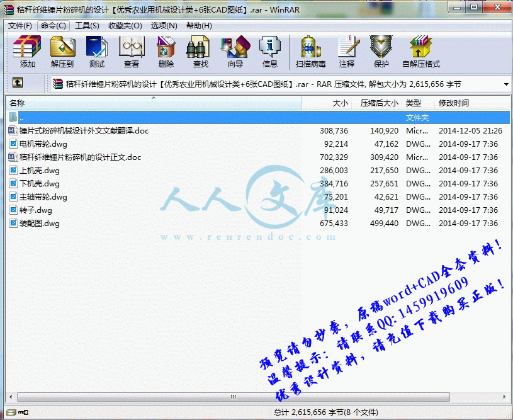Click the Word icon of 秸秆纤维锤片粉碎机的设计正文.doc
This screenshot has width=513, height=420.
(x=13, y=157)
